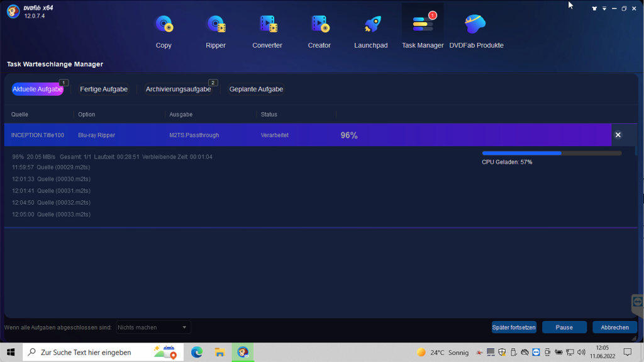Screen dimensions: 644x362
Task: Click Meet Now camera tray icon
Action: 547,352
